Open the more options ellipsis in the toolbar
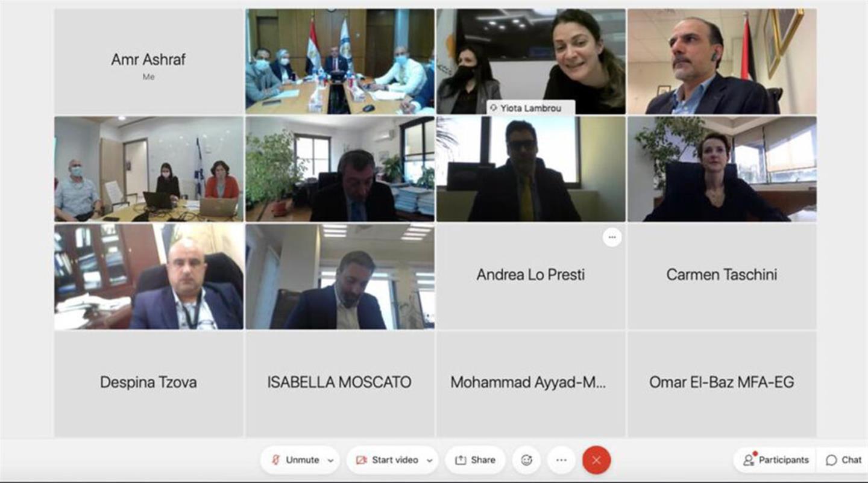Viewport: 868px width, 483px height. pos(561,460)
